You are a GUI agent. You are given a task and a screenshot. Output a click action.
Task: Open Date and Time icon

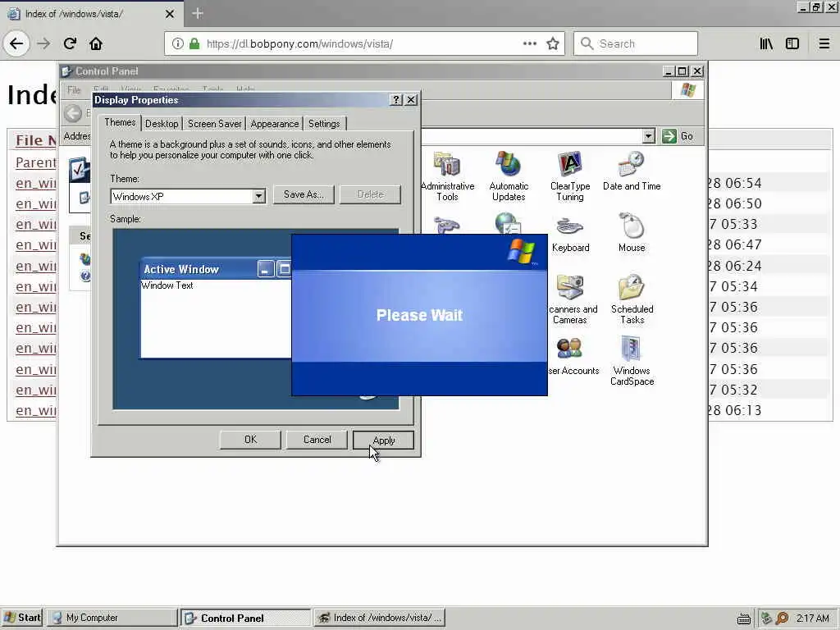coord(632,171)
